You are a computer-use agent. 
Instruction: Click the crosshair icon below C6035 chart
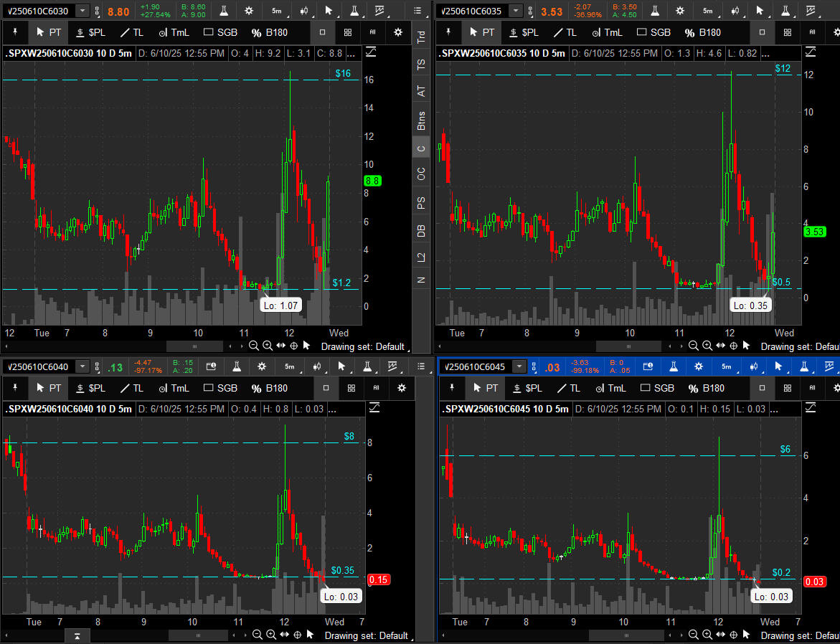point(732,346)
